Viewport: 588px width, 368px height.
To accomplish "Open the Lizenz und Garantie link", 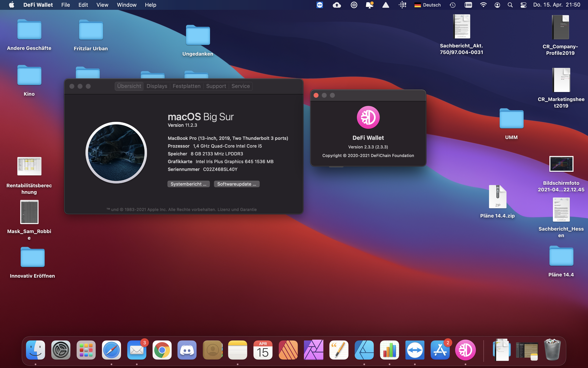I will (237, 210).
